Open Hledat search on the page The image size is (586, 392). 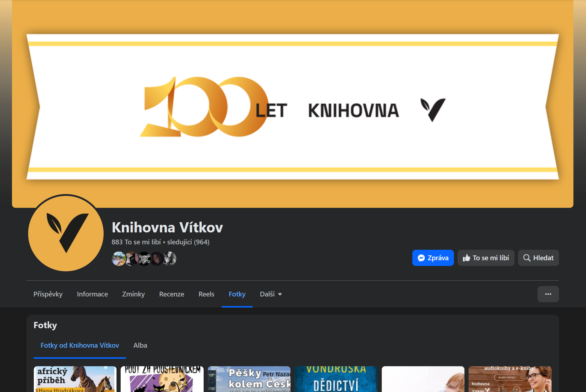pyautogui.click(x=538, y=258)
